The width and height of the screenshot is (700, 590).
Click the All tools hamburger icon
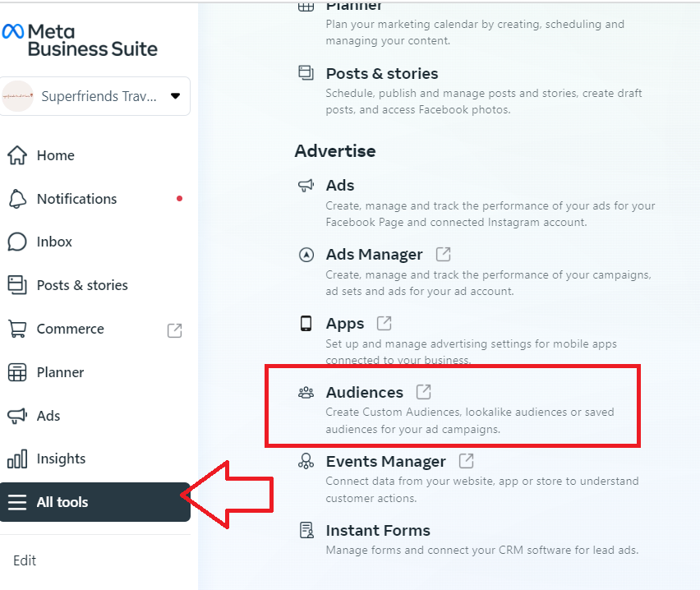pos(17,502)
